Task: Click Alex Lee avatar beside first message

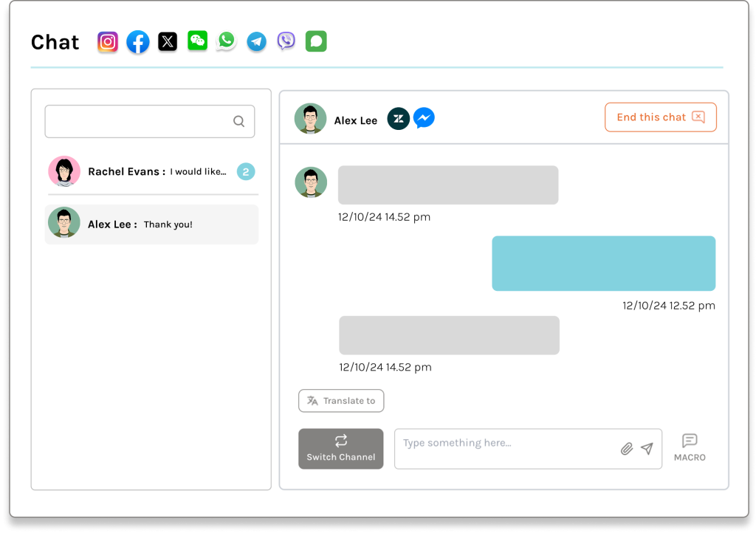Action: click(x=311, y=182)
